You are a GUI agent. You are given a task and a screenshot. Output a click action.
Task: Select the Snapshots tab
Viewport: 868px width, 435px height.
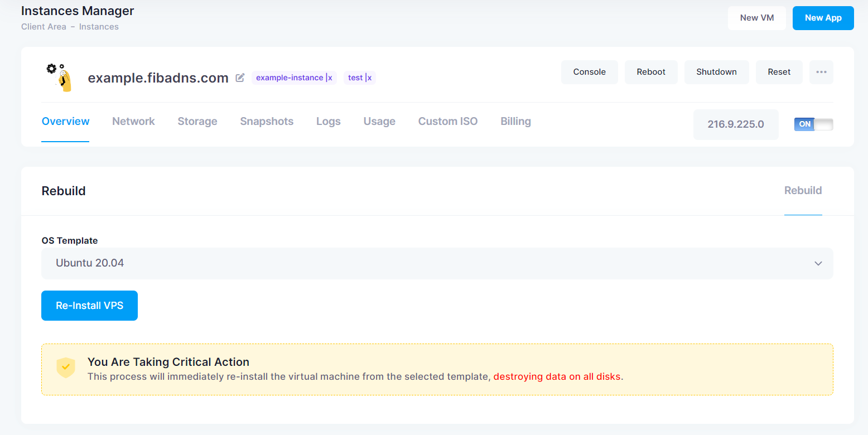[267, 122]
